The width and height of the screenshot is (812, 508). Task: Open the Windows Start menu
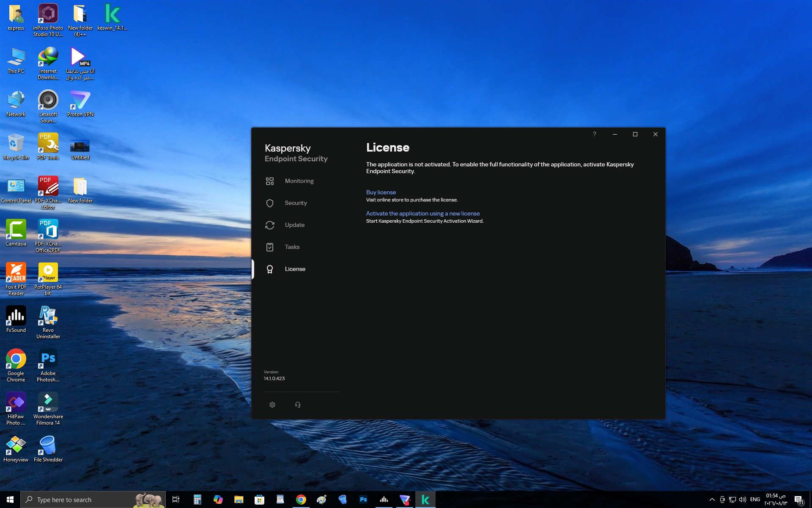click(x=10, y=500)
